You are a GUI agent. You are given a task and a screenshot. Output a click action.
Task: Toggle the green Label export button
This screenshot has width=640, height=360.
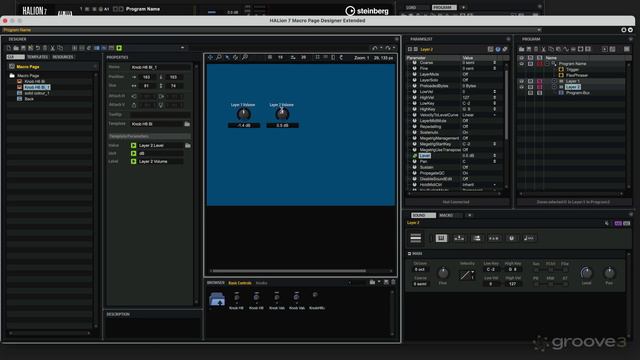(x=133, y=162)
